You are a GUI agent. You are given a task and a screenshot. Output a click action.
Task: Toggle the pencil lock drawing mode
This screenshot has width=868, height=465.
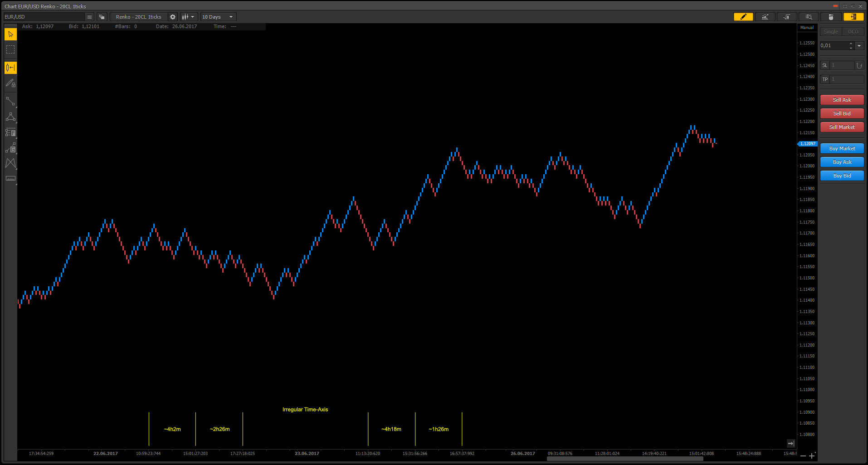click(x=10, y=83)
